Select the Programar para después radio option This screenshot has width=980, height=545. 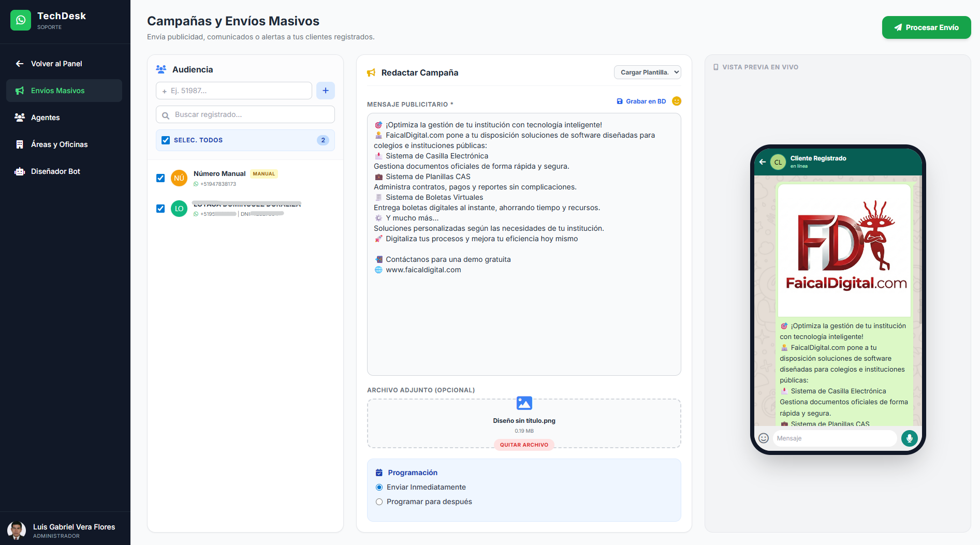coord(379,502)
